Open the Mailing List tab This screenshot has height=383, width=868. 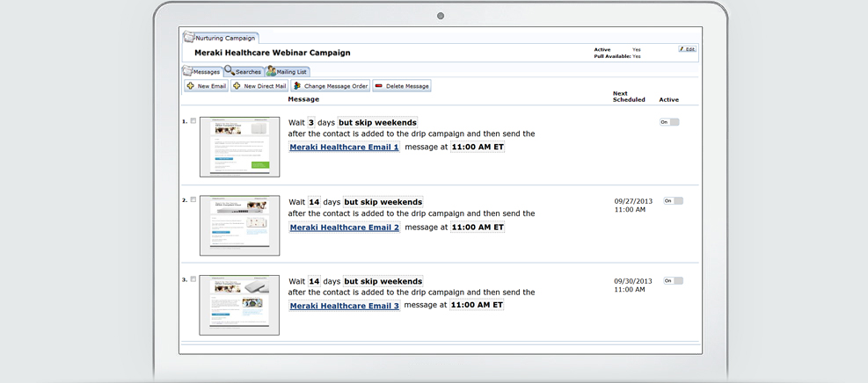pos(288,72)
